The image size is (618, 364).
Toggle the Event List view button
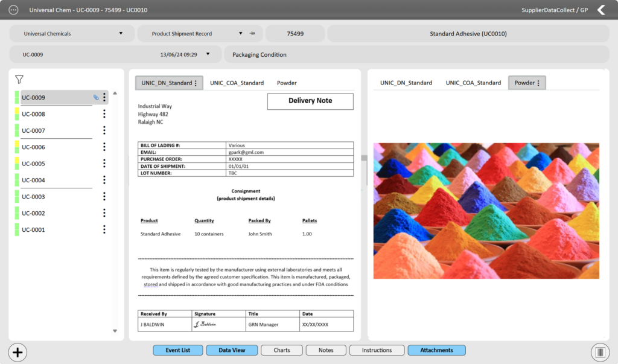coord(178,350)
